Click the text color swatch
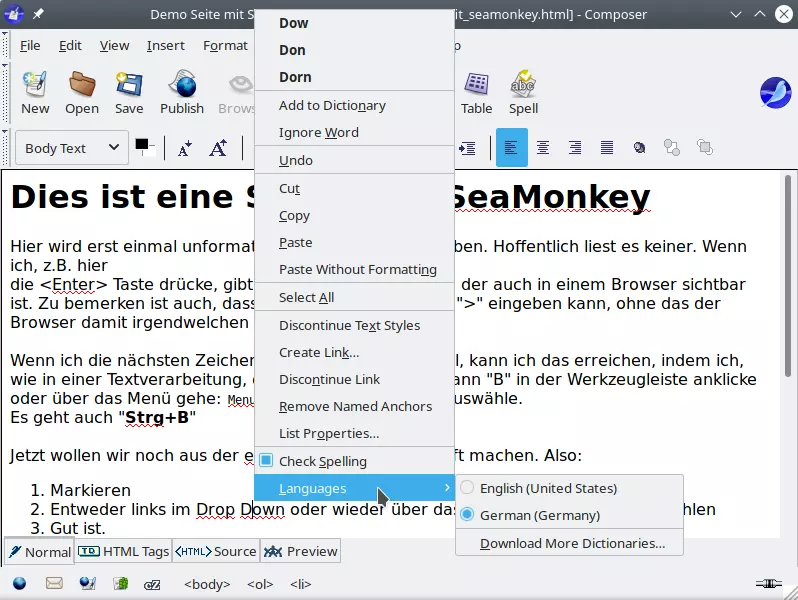 point(141,144)
